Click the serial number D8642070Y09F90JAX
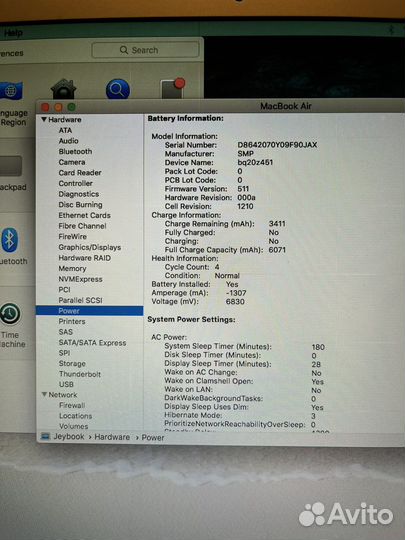 click(x=277, y=145)
